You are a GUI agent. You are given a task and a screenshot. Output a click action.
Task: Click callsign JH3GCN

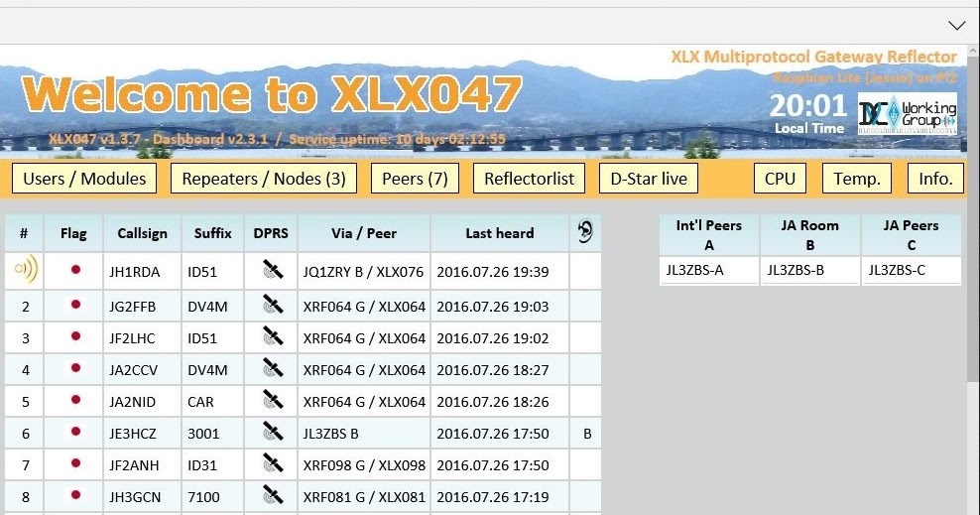coord(135,498)
